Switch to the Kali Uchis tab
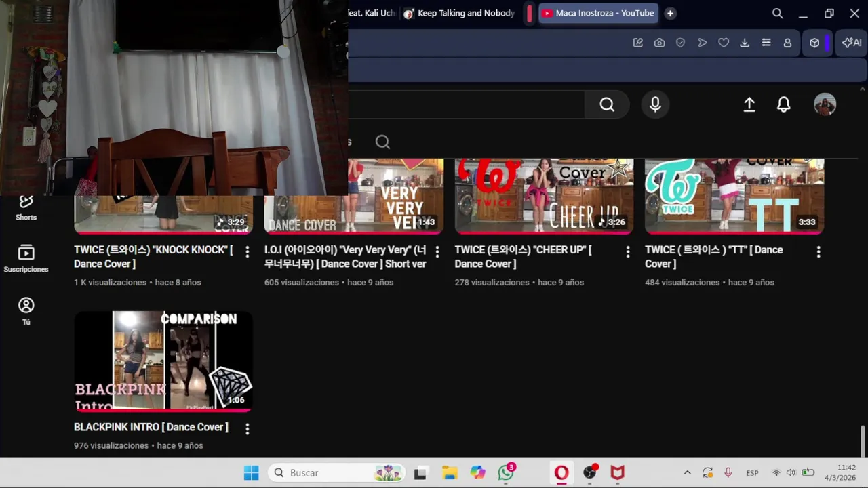 372,13
